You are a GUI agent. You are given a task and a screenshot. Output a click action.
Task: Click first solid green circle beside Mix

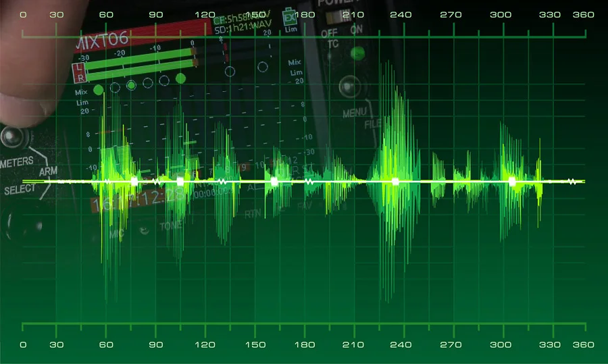point(99,89)
